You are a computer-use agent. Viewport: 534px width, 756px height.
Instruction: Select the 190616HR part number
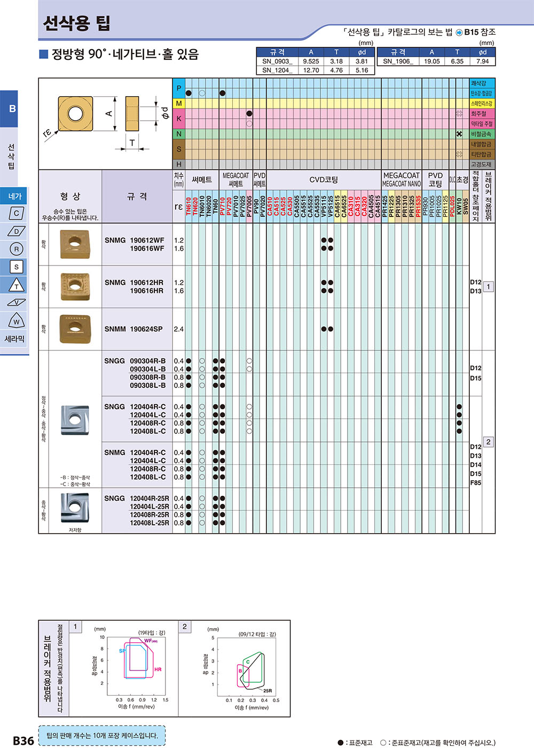pyautogui.click(x=147, y=291)
